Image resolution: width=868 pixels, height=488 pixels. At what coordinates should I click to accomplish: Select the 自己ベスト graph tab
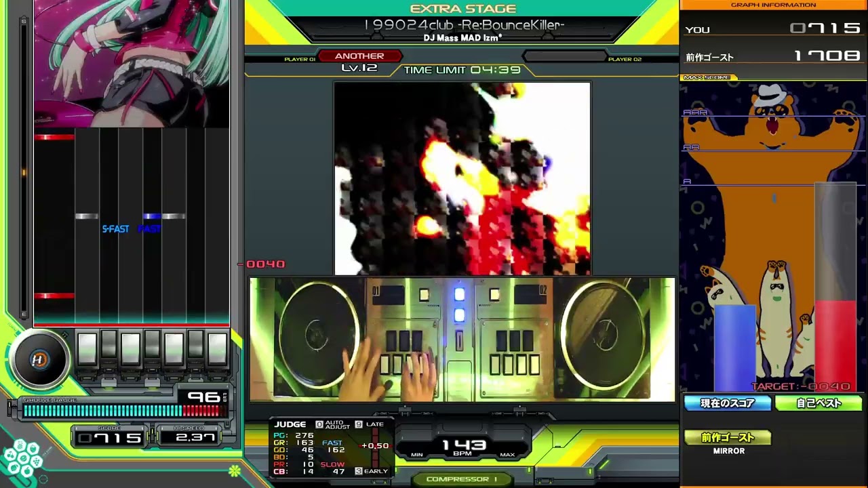(818, 403)
